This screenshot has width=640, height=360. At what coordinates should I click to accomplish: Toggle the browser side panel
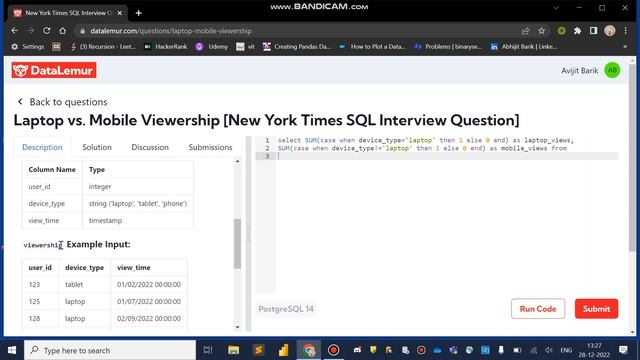click(593, 31)
